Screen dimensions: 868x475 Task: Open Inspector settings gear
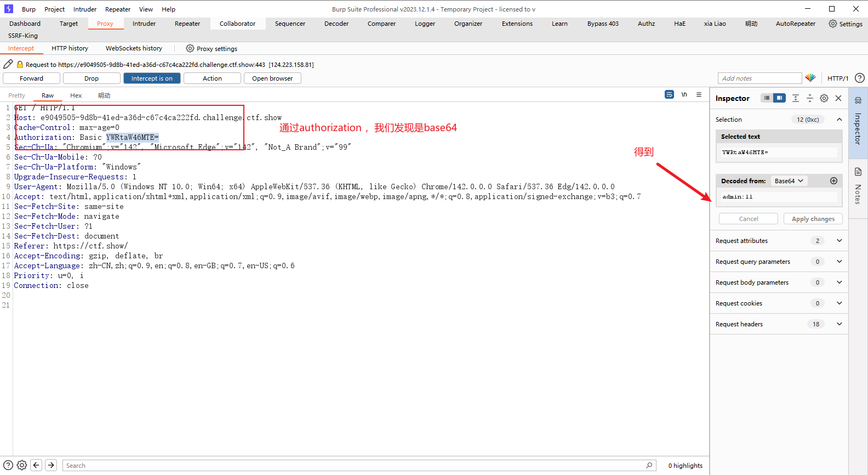point(824,98)
